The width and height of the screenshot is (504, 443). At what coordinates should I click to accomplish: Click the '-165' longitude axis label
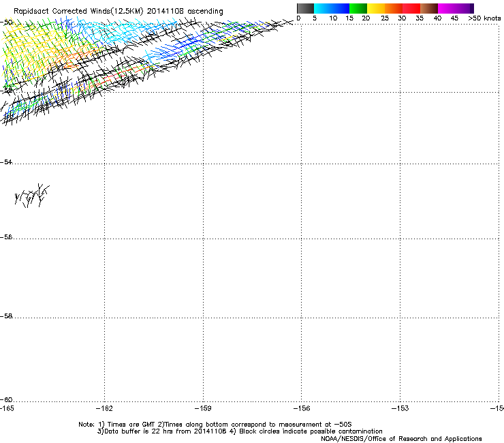click(7, 408)
